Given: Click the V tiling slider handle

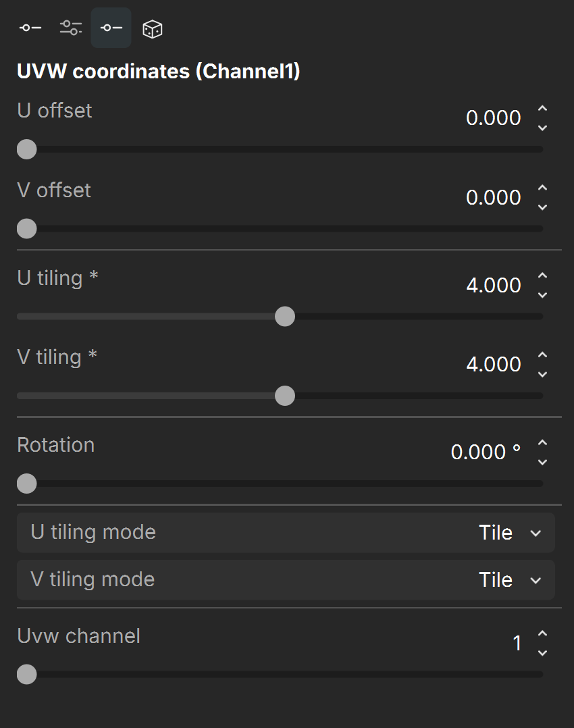Looking at the screenshot, I should [x=285, y=396].
